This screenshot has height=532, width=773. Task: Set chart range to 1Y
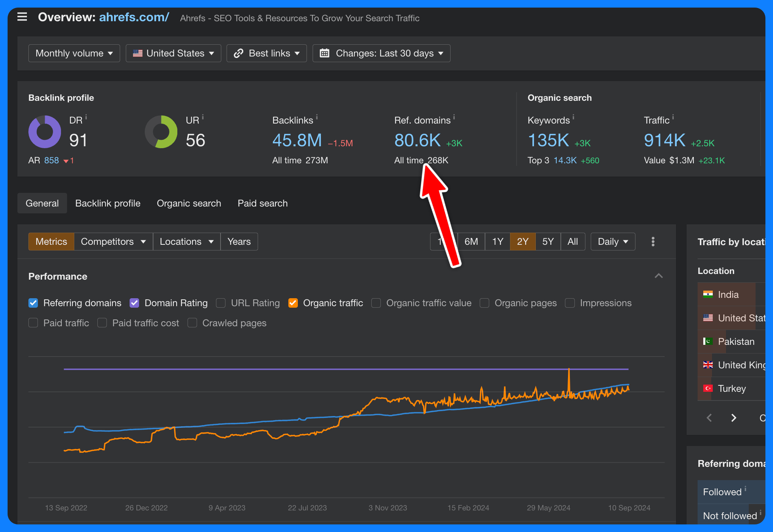click(498, 242)
